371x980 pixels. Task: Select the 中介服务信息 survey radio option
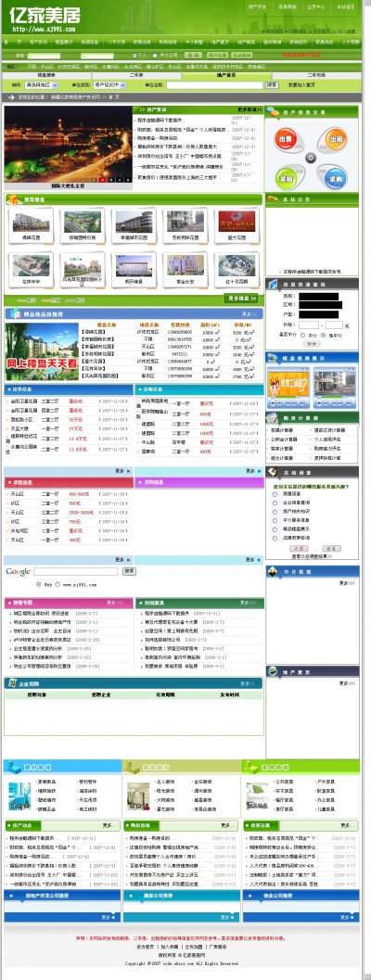point(275,520)
